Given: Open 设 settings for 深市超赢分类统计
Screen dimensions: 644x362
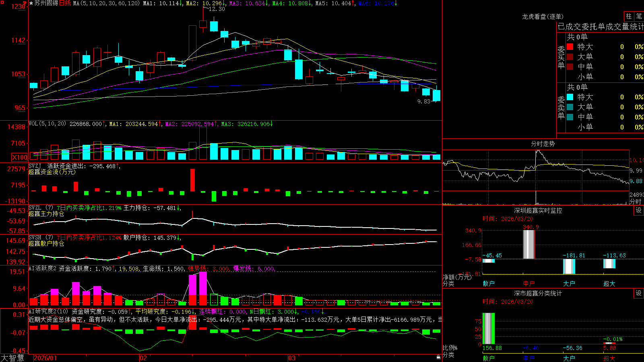Looking at the screenshot, I should (639, 293).
